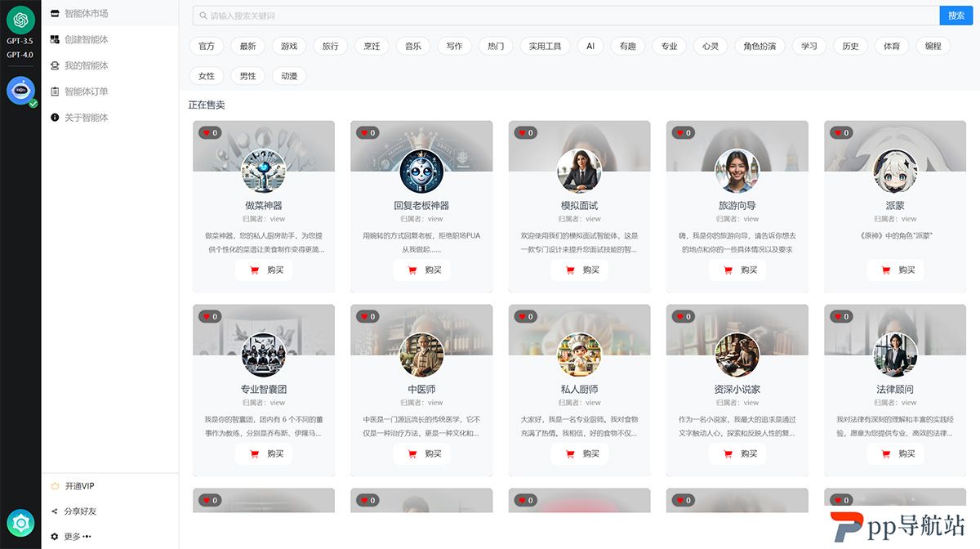The height and width of the screenshot is (549, 980).
Task: Open the 做菜神器 avatar image
Action: click(x=264, y=171)
